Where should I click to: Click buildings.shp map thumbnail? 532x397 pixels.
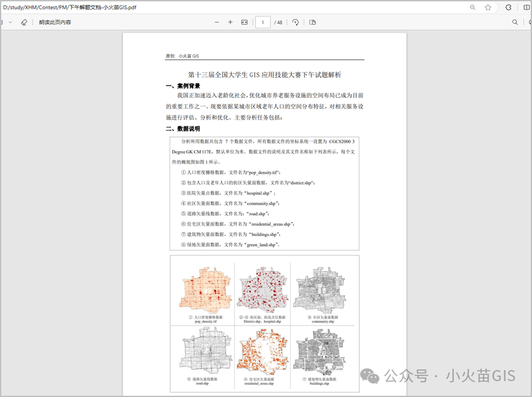tap(320, 351)
